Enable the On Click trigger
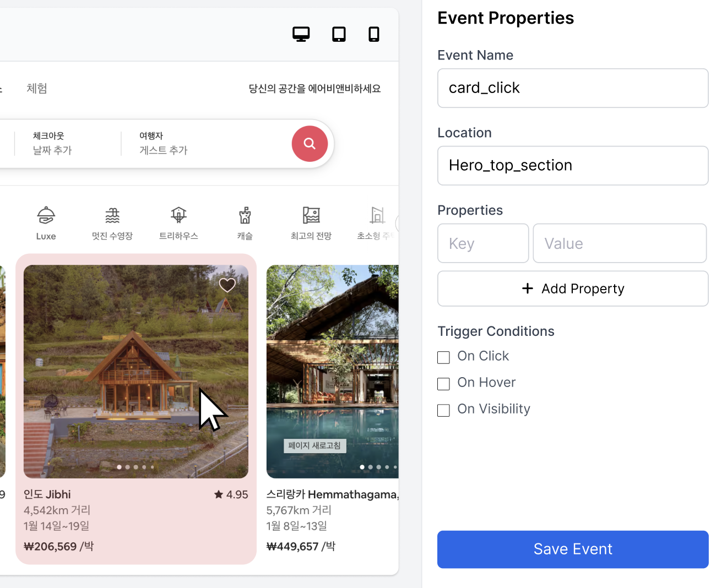716x588 pixels. coord(443,357)
